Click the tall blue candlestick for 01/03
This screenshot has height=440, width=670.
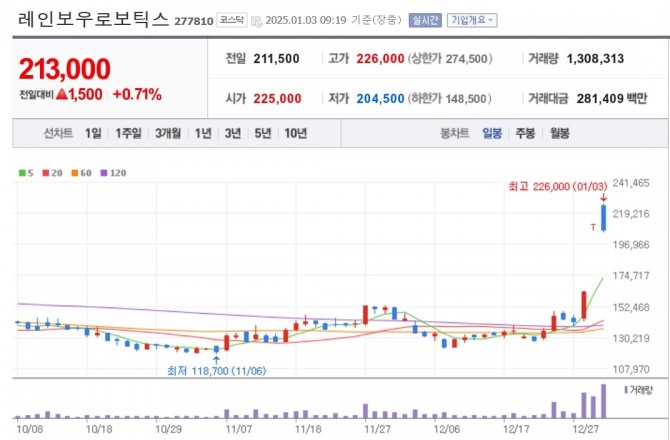click(603, 218)
